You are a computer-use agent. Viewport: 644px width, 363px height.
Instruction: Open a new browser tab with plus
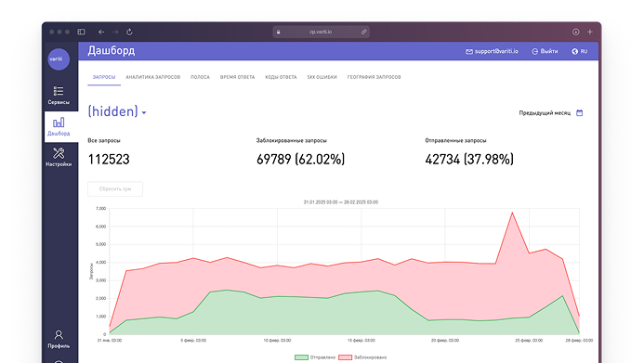[590, 32]
